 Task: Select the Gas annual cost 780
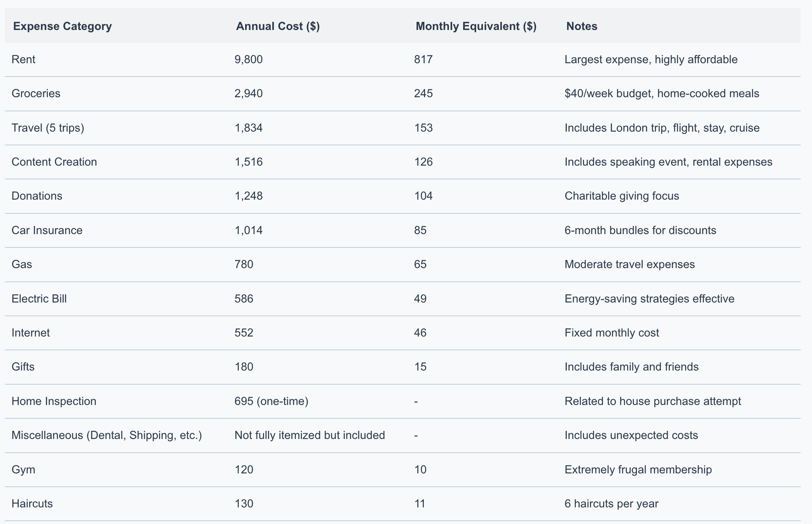point(244,265)
